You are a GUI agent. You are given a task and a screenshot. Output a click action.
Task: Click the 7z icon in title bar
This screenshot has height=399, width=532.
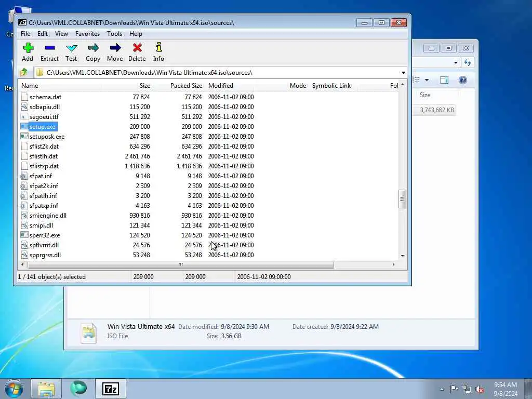(22, 23)
